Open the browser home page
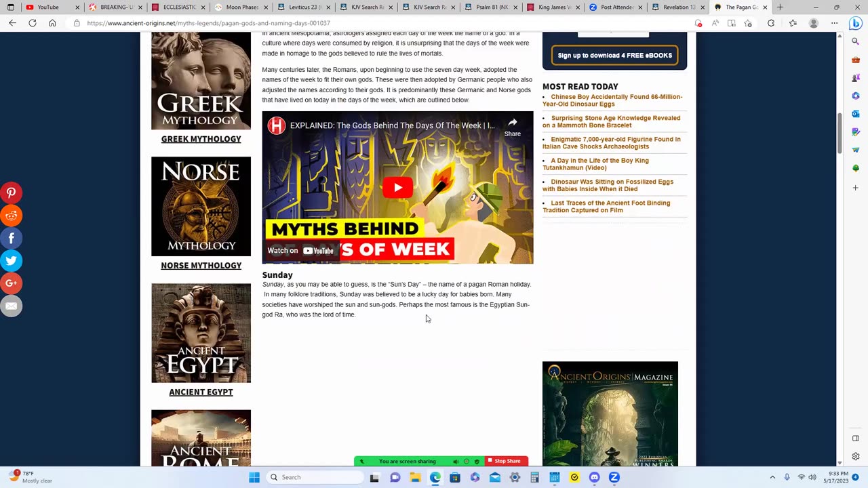This screenshot has width=868, height=488. [52, 23]
